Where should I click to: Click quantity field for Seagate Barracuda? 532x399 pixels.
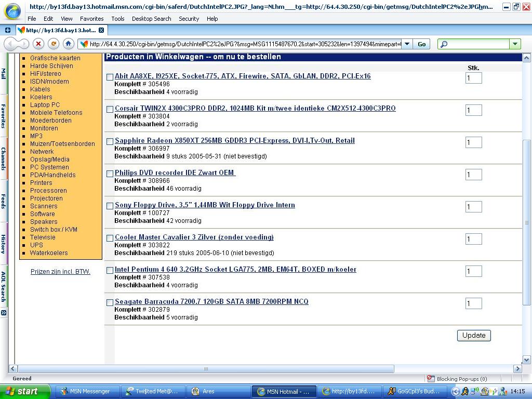pyautogui.click(x=474, y=303)
